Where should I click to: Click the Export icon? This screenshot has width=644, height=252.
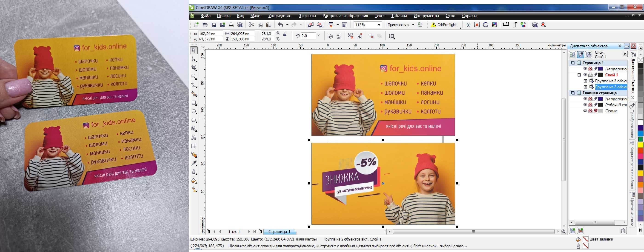(319, 25)
